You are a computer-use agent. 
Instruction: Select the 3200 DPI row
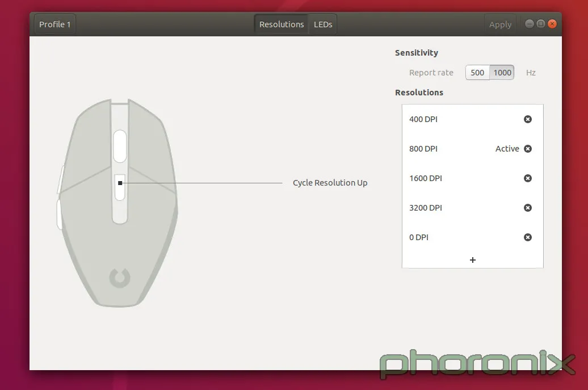472,208
